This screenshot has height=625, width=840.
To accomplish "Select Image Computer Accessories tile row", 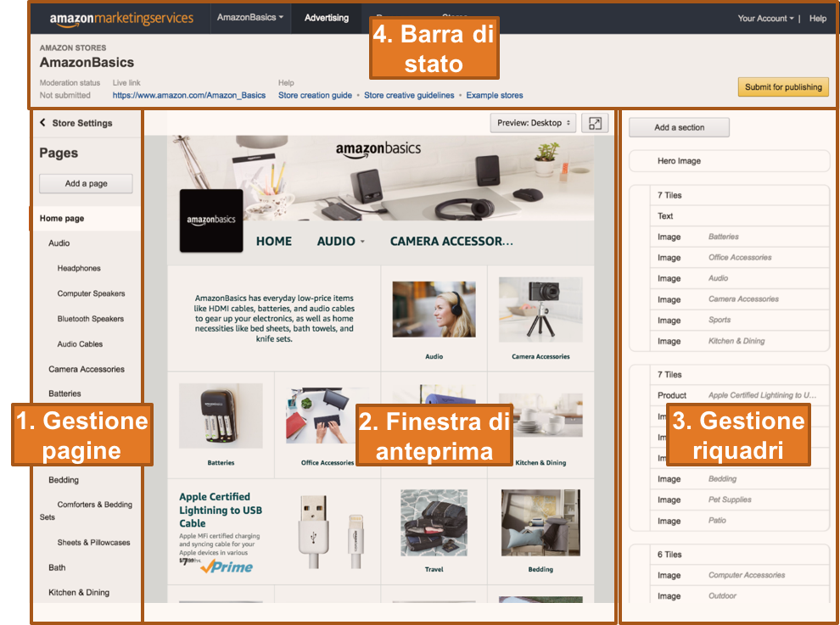I will click(739, 576).
